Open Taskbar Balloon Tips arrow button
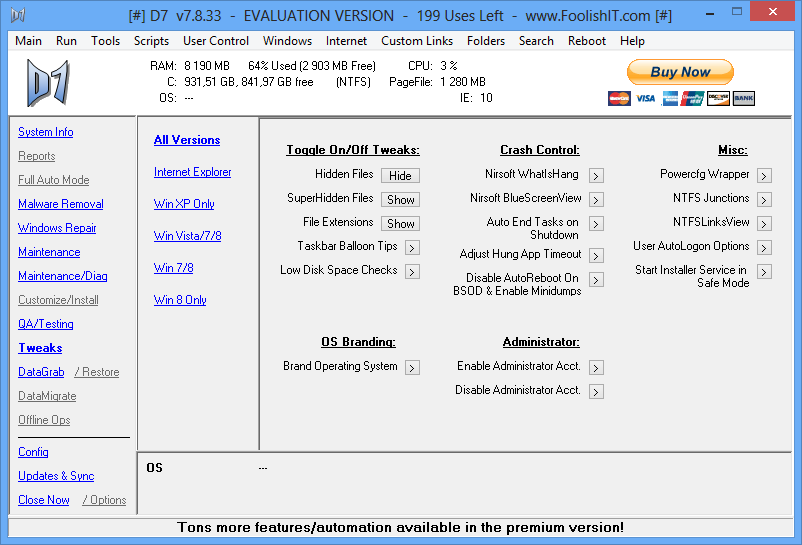The height and width of the screenshot is (545, 802). point(412,247)
